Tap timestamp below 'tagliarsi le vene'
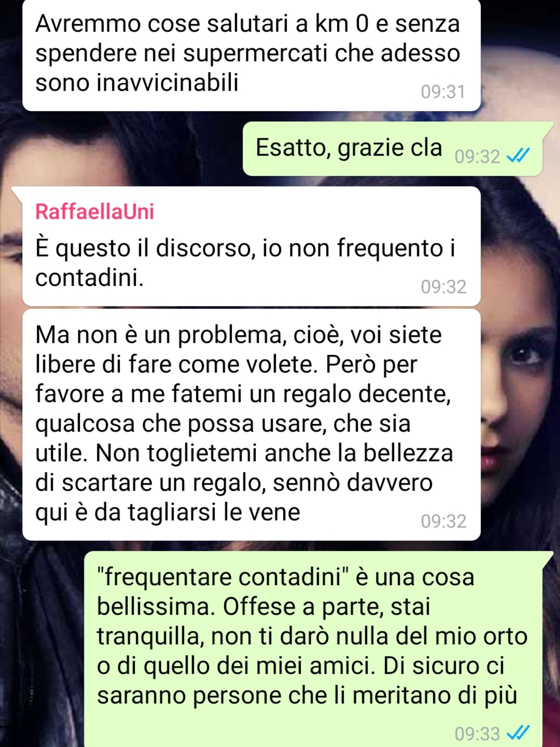 click(x=443, y=521)
